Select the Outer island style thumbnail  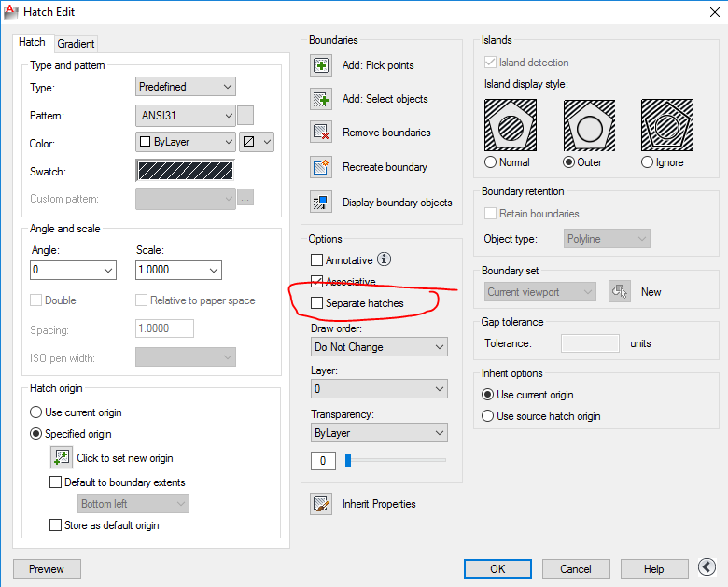(x=589, y=125)
